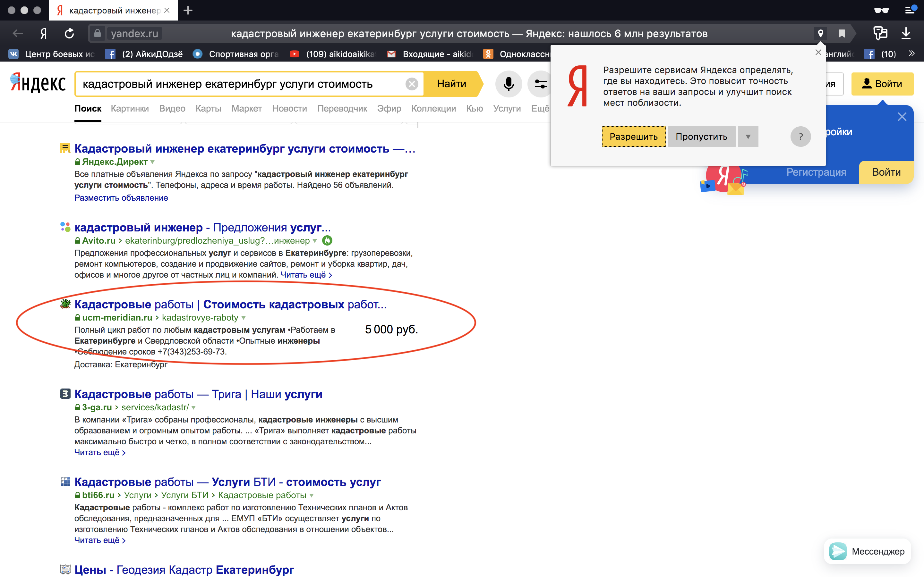Click the Yandex Я home icon in toolbar

[44, 34]
